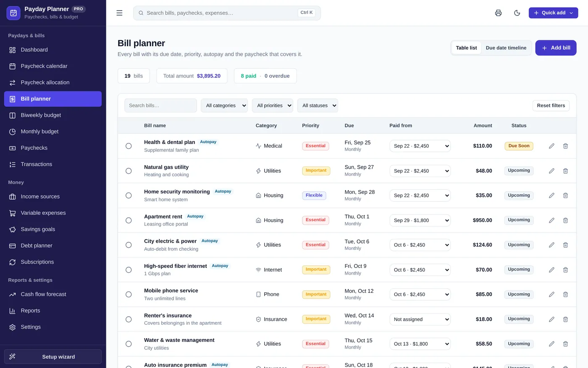
Task: Open the All statuses filter dropdown
Action: (x=318, y=106)
